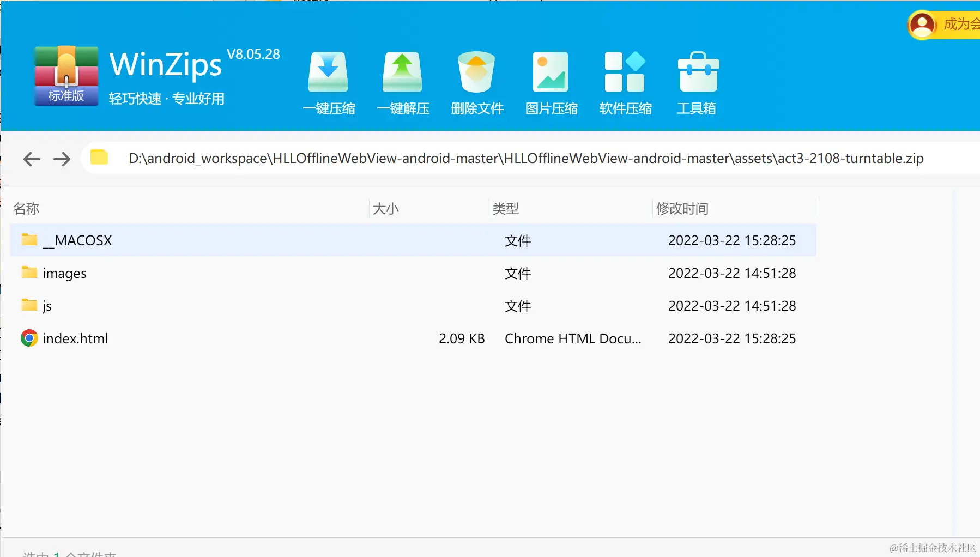Screen dimensions: 980x557
Task: Click the __MACOSX folder icon
Action: pyautogui.click(x=29, y=239)
